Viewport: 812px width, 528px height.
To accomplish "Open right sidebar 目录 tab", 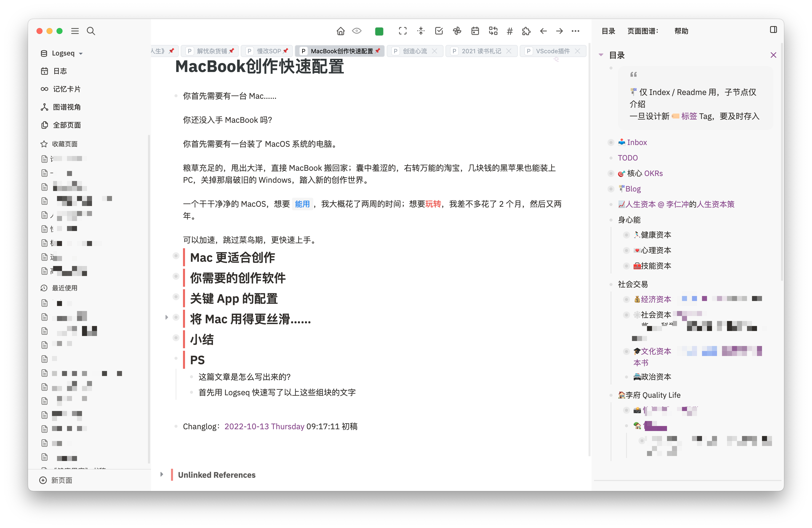I will pos(608,31).
